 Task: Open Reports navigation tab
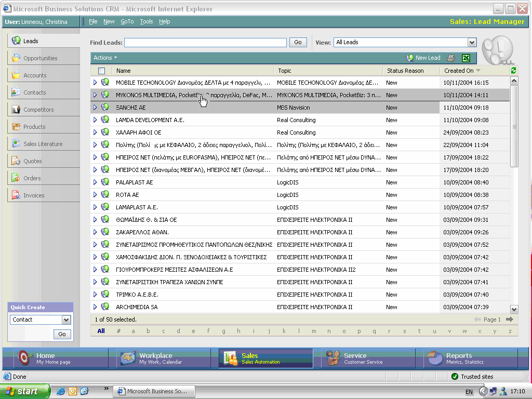tap(471, 358)
